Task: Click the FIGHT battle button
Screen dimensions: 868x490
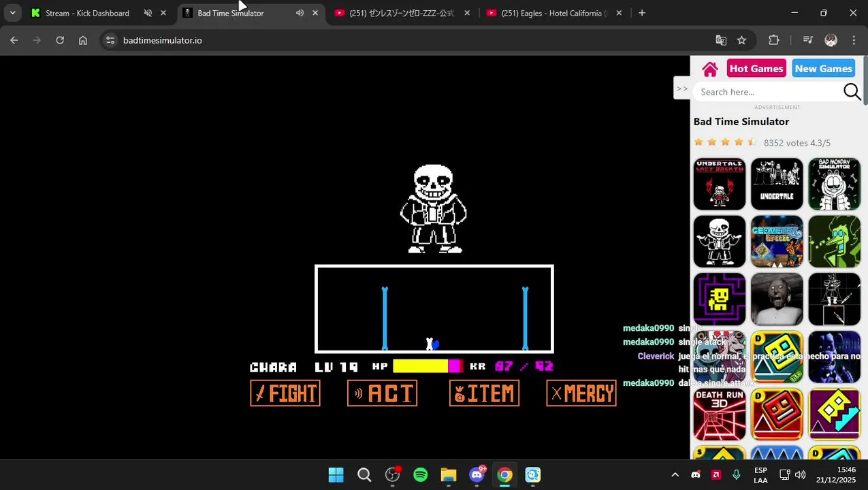Action: tap(285, 393)
